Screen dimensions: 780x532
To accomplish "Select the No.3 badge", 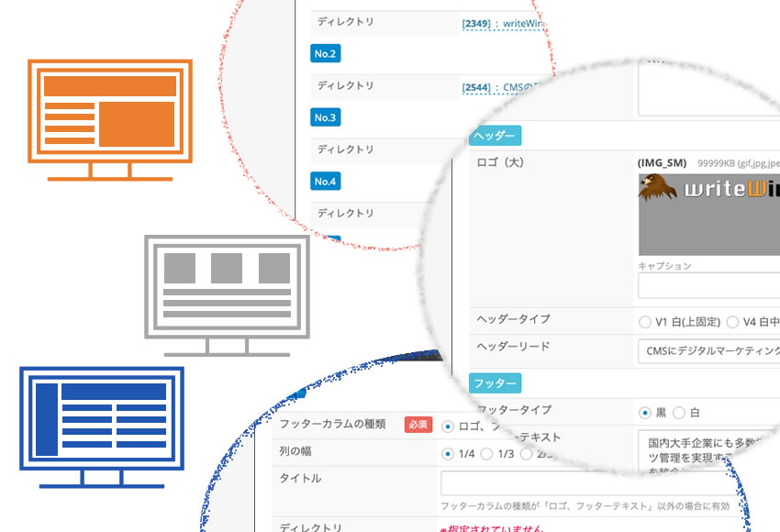I will pyautogui.click(x=326, y=117).
